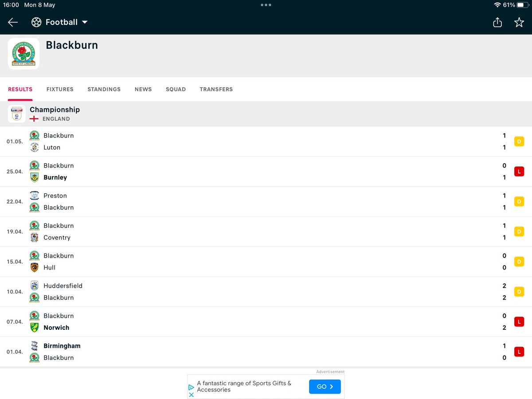
Task: Tap the Luton club crest
Action: click(x=34, y=147)
